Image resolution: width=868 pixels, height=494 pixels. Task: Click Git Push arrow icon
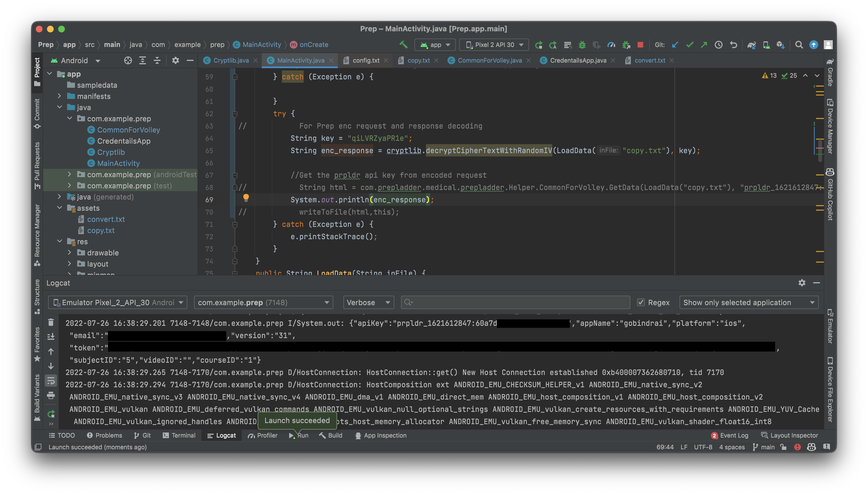[704, 45]
